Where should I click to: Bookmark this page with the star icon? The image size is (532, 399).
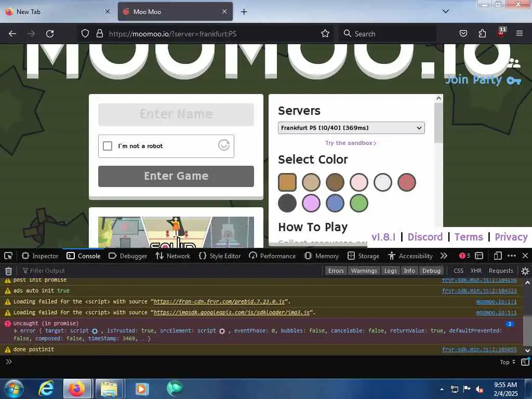[x=325, y=33]
